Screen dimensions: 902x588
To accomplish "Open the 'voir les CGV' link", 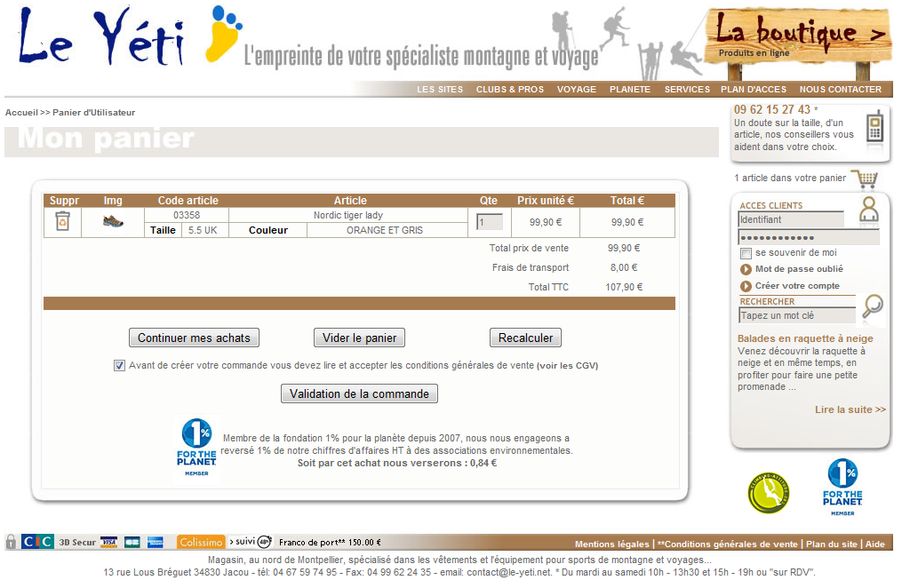I will pyautogui.click(x=568, y=366).
